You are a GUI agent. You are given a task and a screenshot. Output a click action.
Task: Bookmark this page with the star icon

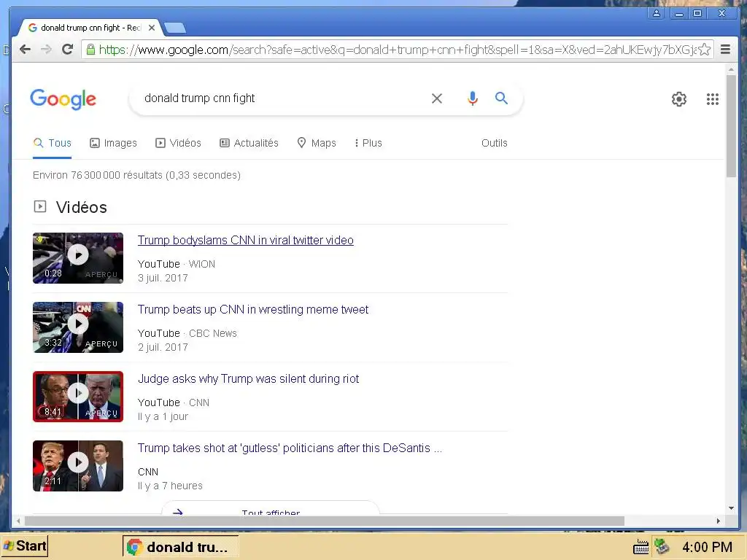[705, 49]
